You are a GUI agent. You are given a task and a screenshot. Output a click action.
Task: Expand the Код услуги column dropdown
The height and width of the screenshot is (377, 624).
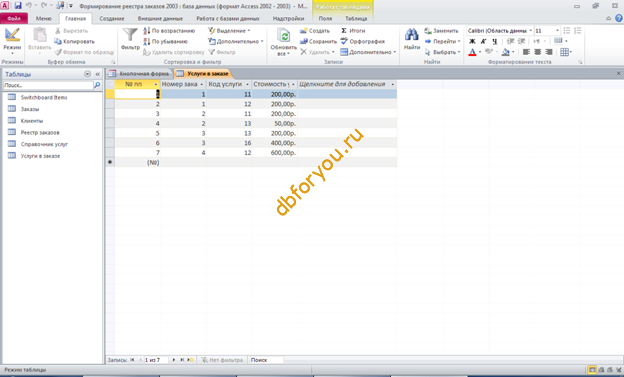click(x=247, y=84)
